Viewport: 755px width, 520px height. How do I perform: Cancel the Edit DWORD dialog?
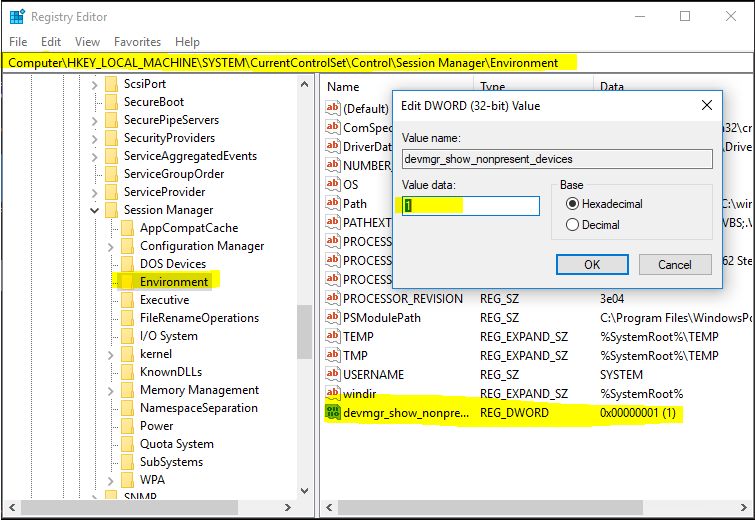coord(675,264)
